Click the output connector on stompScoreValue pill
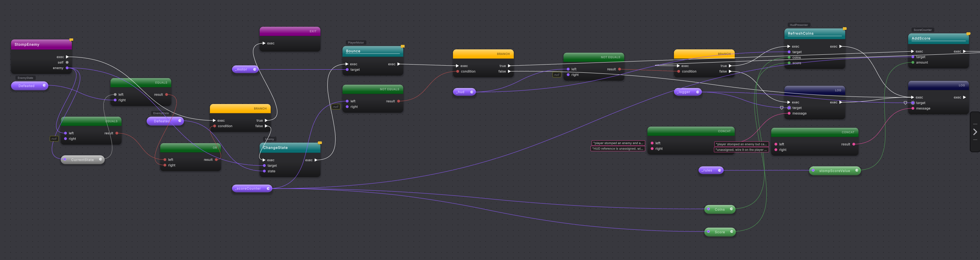 (x=856, y=171)
